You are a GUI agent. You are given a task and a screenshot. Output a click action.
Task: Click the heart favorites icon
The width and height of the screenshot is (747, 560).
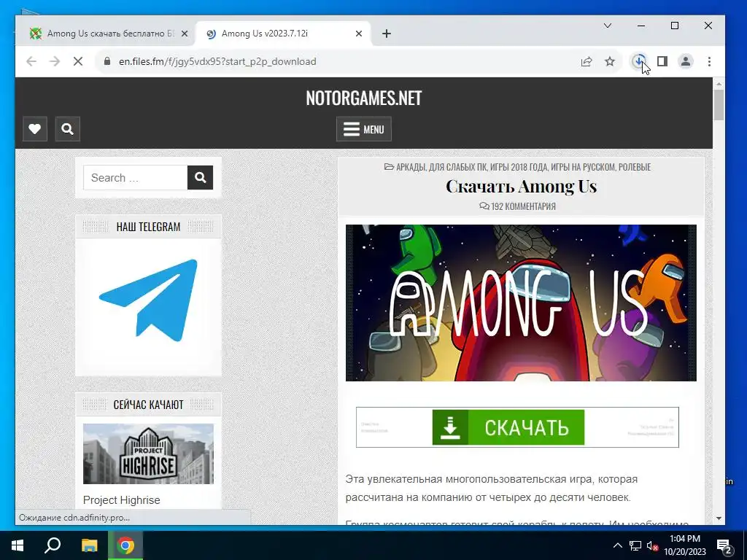(35, 128)
